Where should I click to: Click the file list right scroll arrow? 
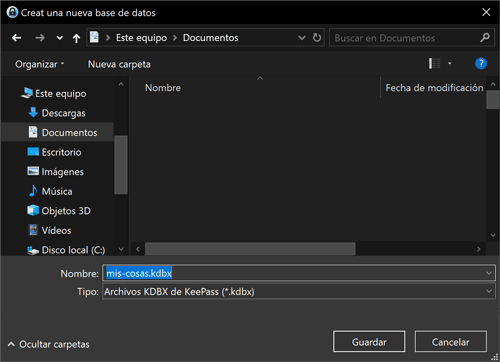pyautogui.click(x=479, y=249)
